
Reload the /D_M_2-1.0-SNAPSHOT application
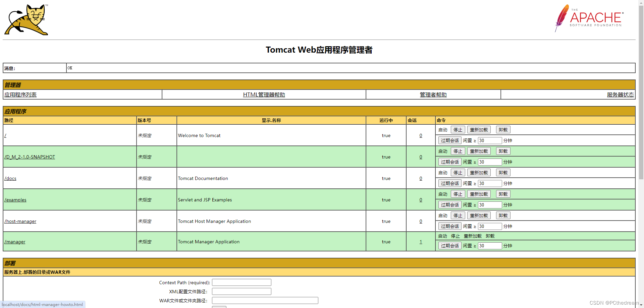[479, 151]
